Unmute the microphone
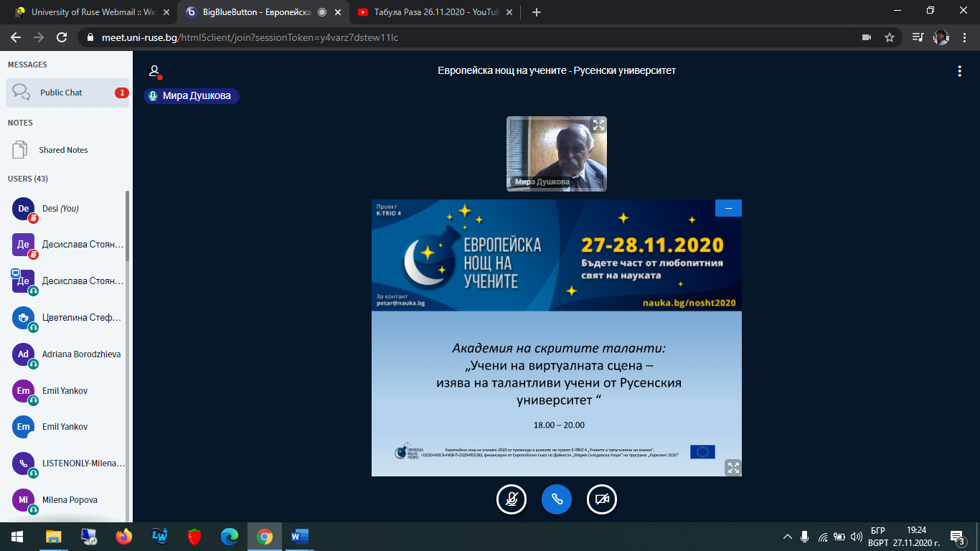 pos(512,499)
